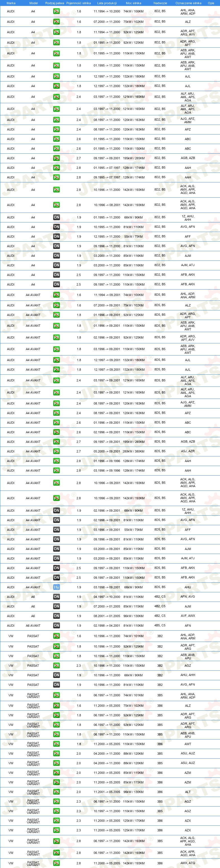Click petrol icon in PASSAT VARIANT 96kW / 130KM ALT row

pos(56,792)
